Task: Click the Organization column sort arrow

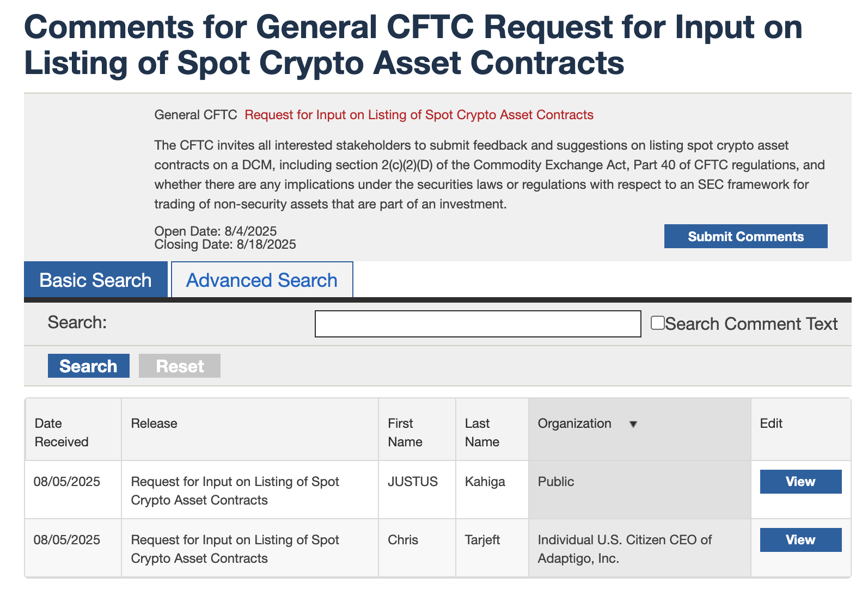Action: coord(633,424)
